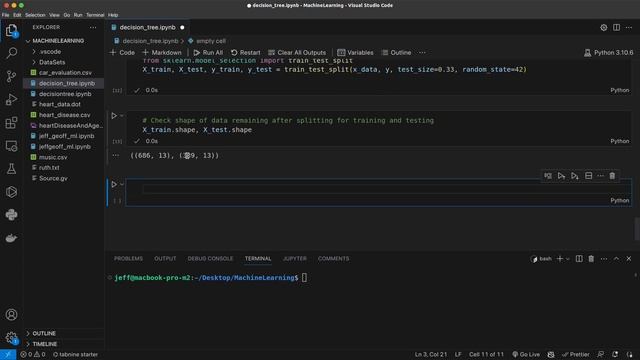The image size is (640, 360).
Task: Execute cell and below icon
Action: click(575, 176)
